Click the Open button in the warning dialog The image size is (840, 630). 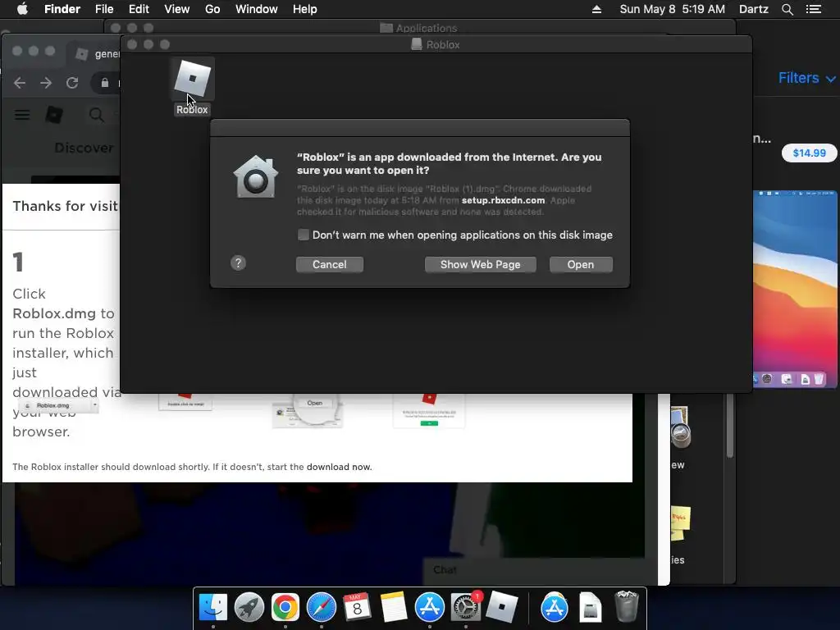(581, 265)
